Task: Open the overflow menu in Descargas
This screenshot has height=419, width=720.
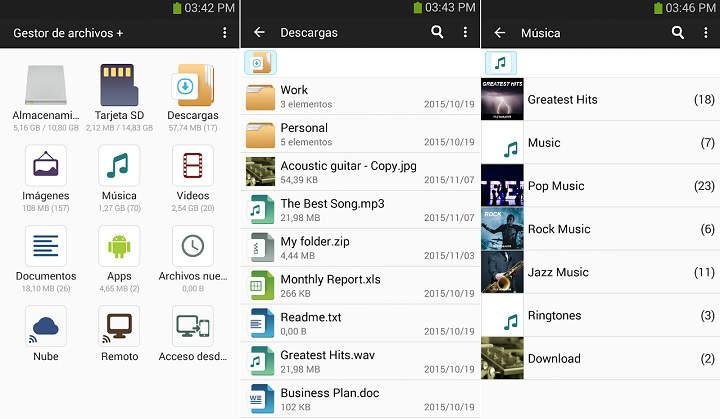Action: [x=465, y=33]
